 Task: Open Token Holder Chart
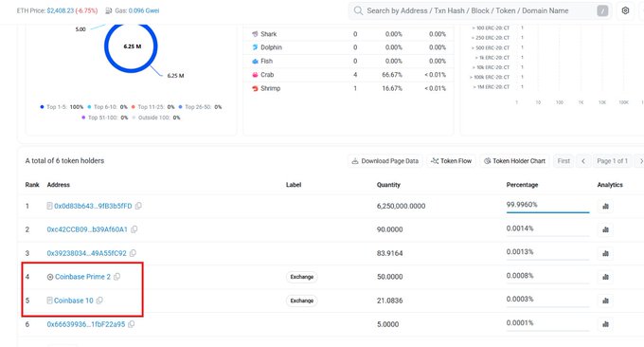514,161
